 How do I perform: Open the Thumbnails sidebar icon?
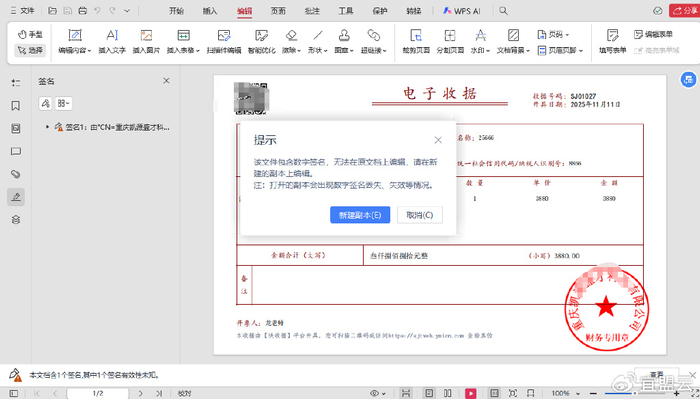[16, 129]
